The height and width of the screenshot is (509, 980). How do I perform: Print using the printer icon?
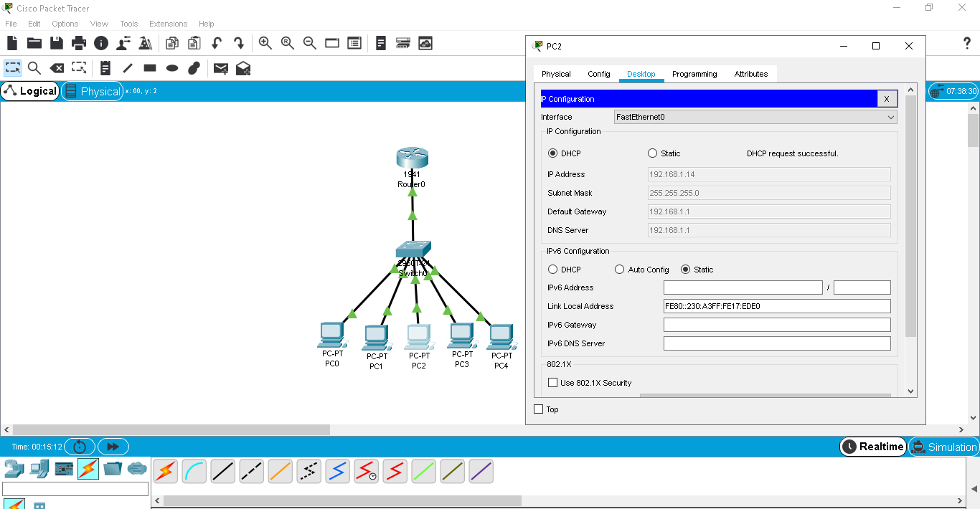[x=79, y=43]
